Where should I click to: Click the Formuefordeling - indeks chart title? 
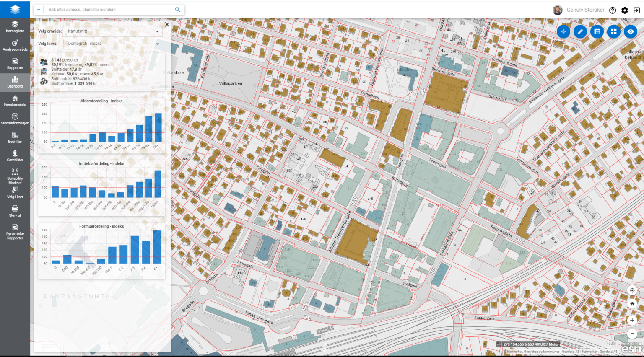pos(101,226)
